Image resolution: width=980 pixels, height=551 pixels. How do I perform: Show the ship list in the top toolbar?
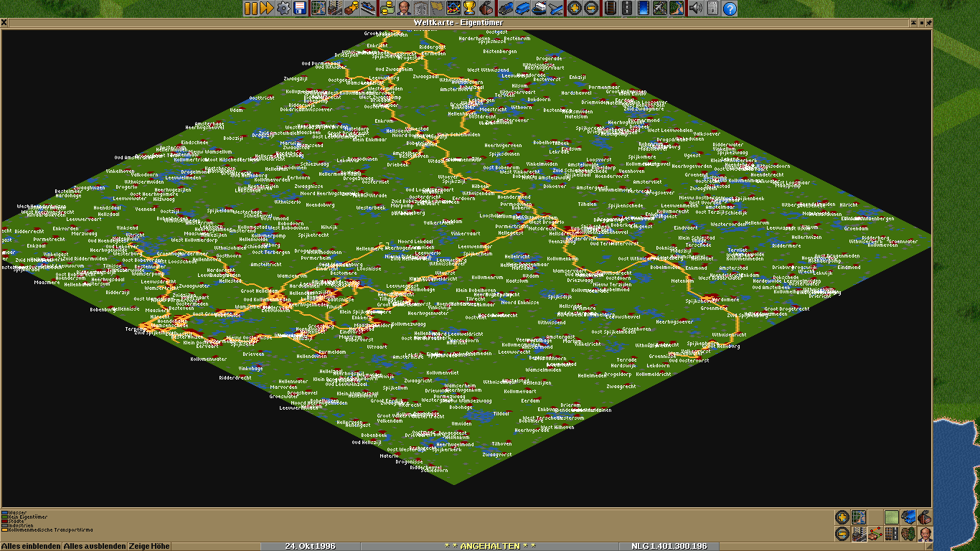539,9
